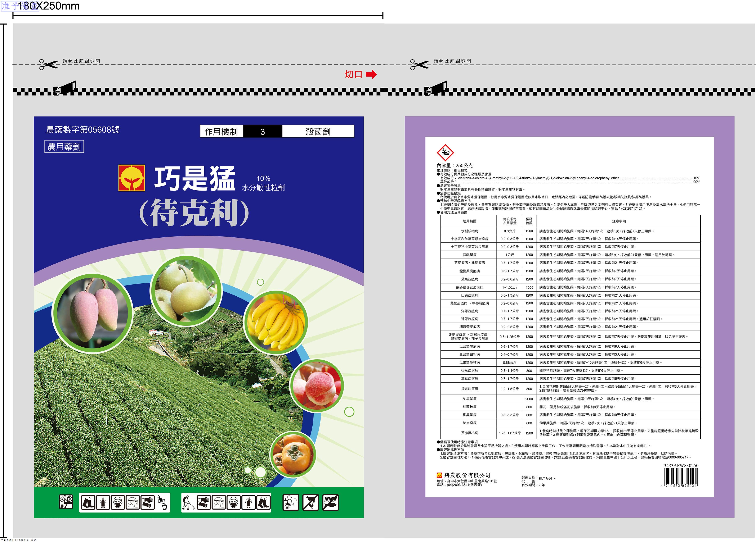Select the 蒜紫斑病 row label
The height and width of the screenshot is (543, 756).
(469, 255)
